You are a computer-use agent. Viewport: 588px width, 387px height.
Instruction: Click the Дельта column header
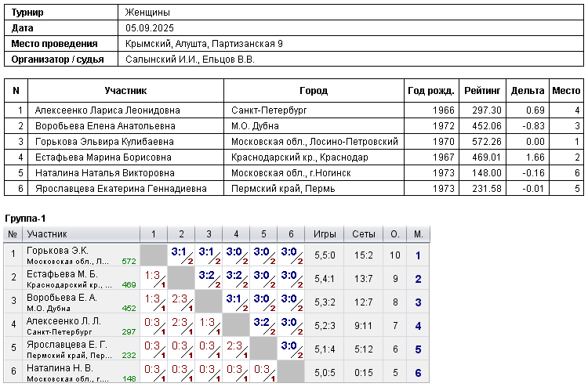[527, 91]
